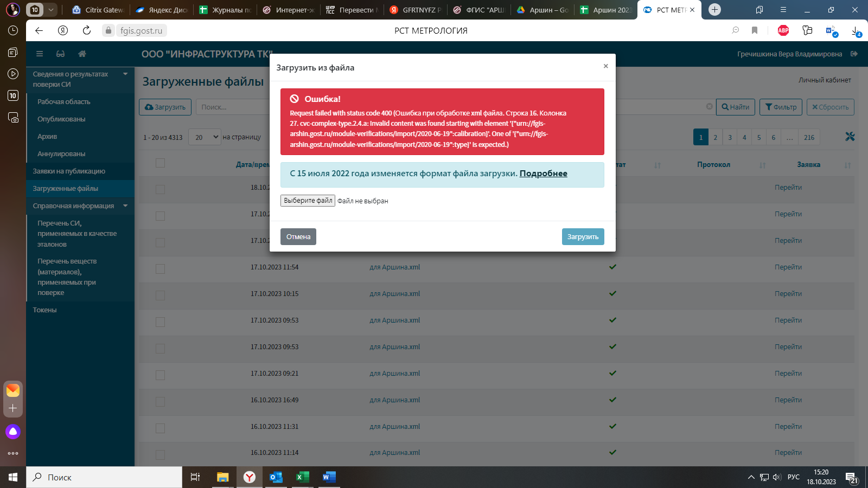
Task: Click the Загрузить button in the dialog
Action: coord(583,237)
